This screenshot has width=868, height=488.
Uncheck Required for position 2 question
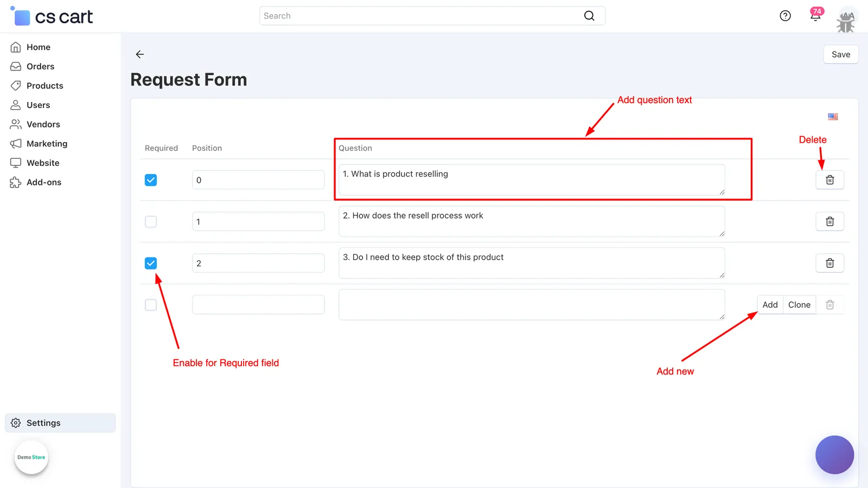coord(151,264)
